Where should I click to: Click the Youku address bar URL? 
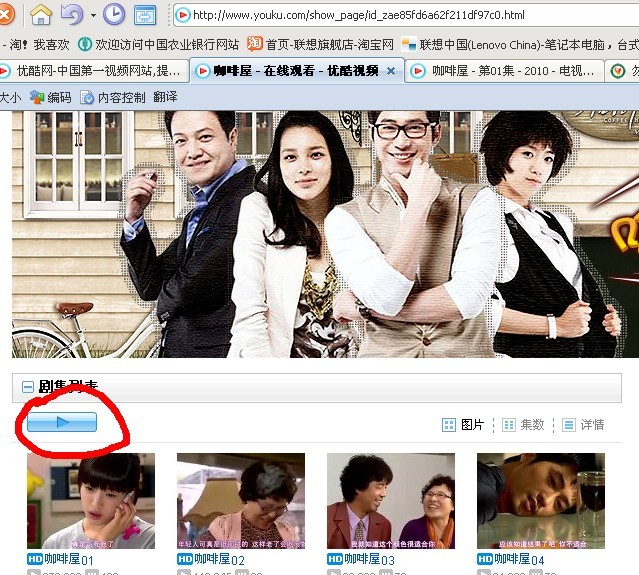coord(359,15)
